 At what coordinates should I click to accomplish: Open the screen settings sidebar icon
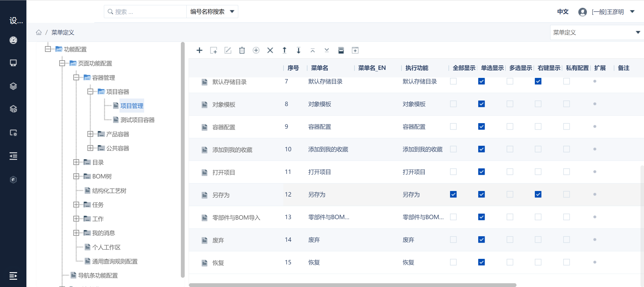pos(13,132)
